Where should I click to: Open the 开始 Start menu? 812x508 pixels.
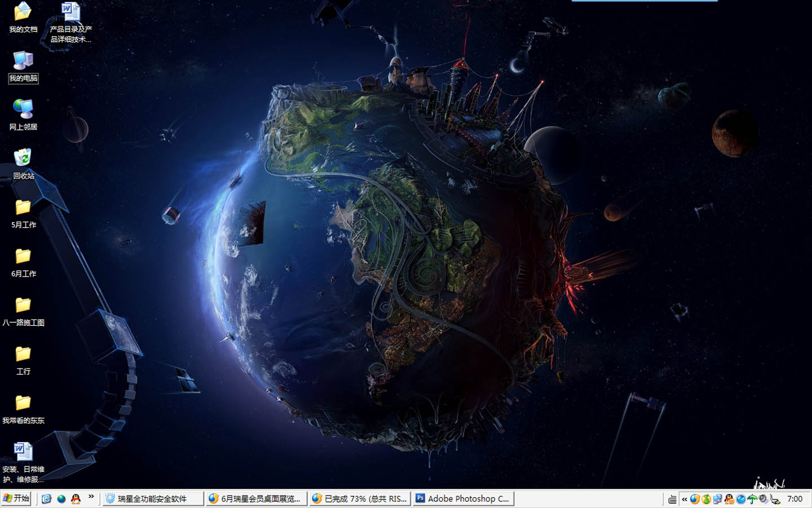point(16,498)
